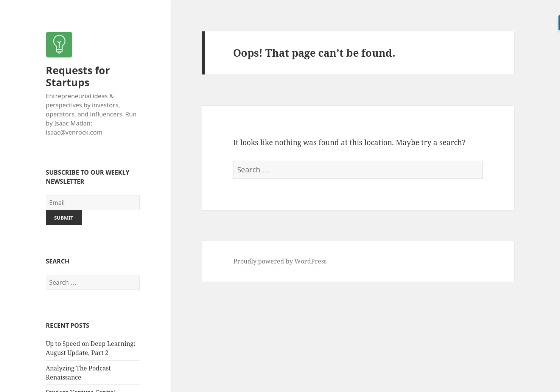
Task: Open the Student Venture Capital post link
Action: (x=81, y=390)
